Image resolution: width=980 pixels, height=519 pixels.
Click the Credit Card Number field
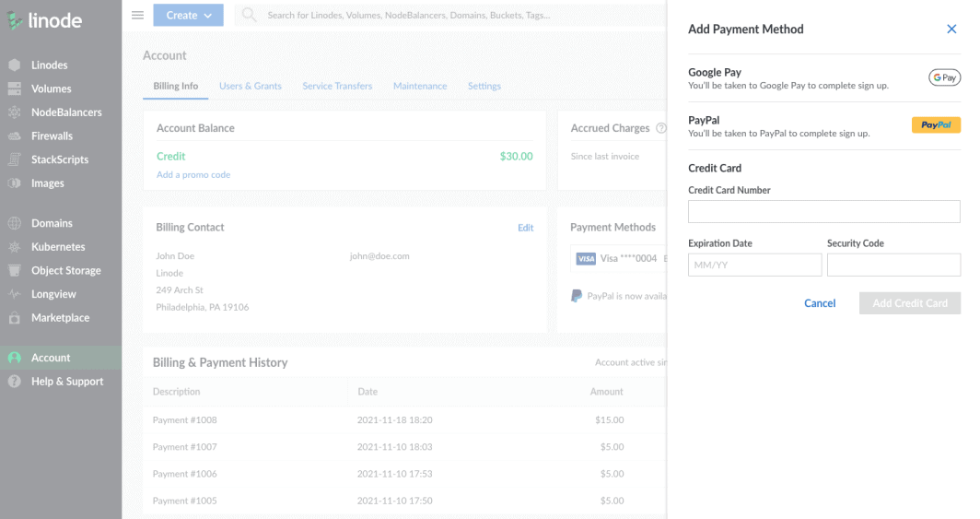[823, 212]
